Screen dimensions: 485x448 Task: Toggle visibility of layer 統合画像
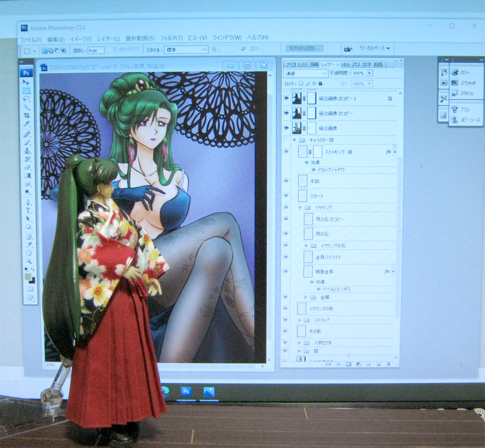click(x=286, y=127)
